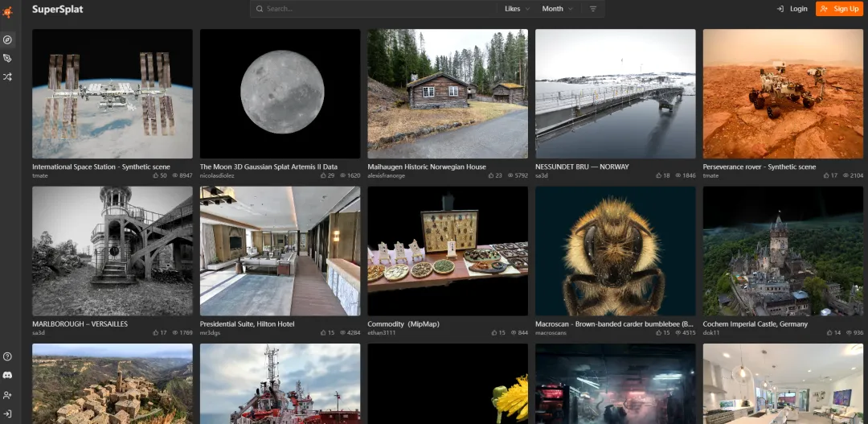The width and height of the screenshot is (868, 424).
Task: Open Perseverance rover thumbnail
Action: [x=783, y=93]
